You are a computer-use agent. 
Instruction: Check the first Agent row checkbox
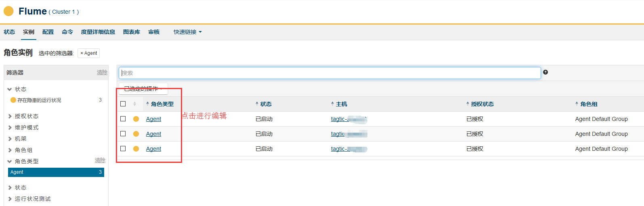coord(123,119)
